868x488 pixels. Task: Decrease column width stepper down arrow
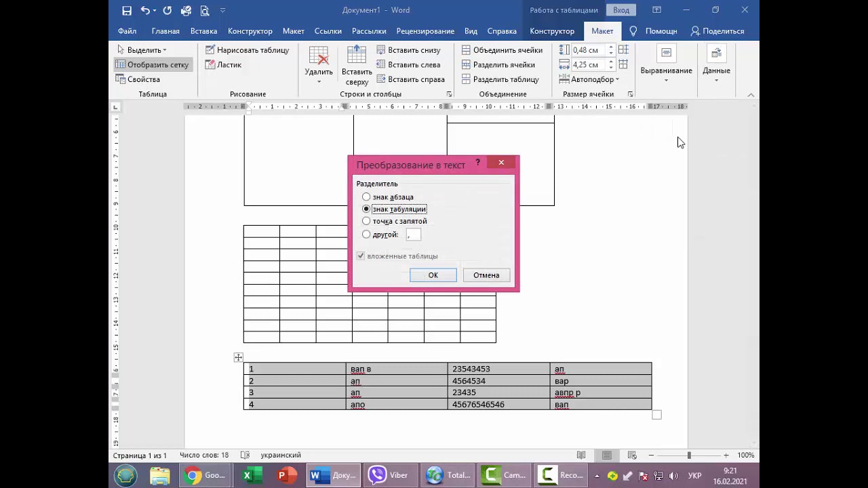coord(611,68)
